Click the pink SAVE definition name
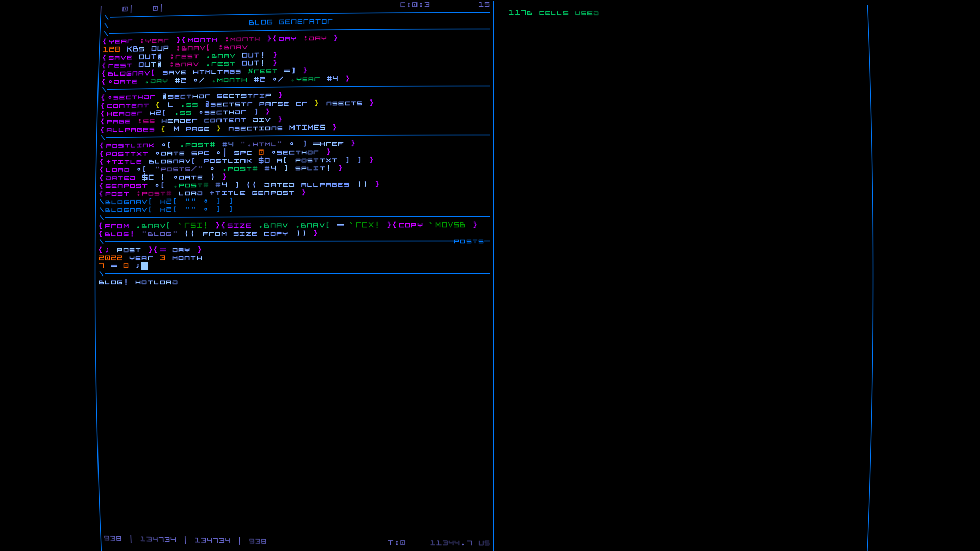The width and height of the screenshot is (980, 551). tap(120, 58)
